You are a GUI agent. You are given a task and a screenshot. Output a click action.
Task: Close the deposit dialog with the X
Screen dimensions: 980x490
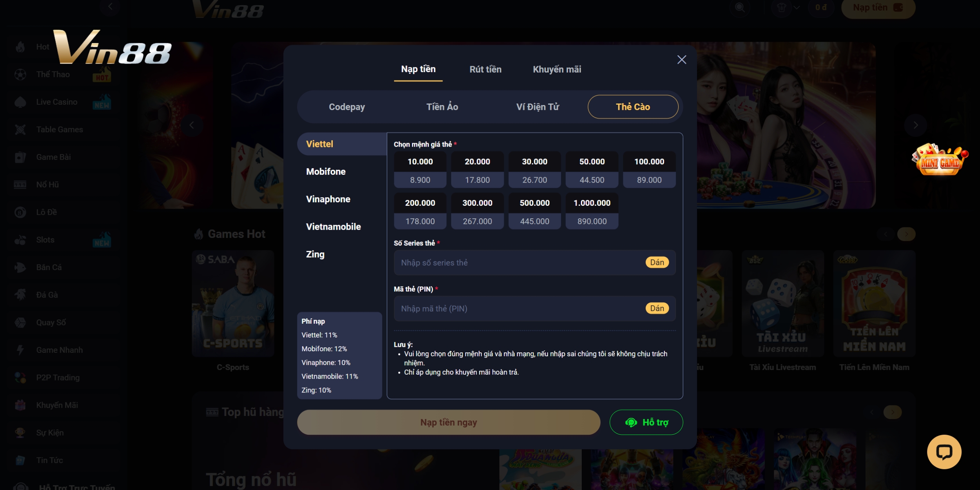point(682,60)
